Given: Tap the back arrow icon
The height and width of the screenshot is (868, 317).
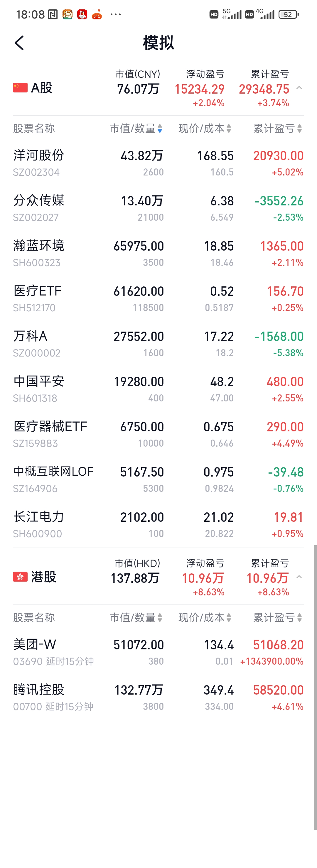Looking at the screenshot, I should 20,43.
